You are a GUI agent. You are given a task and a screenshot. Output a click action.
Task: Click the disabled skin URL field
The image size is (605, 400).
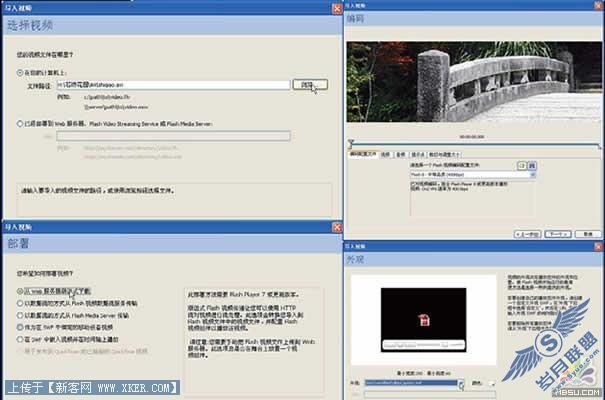click(430, 394)
